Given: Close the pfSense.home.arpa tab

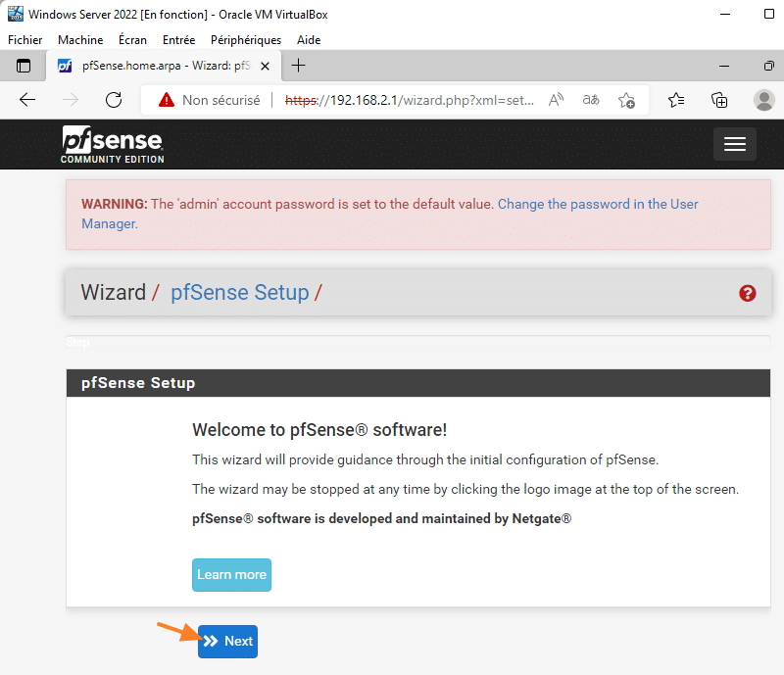Looking at the screenshot, I should coord(265,66).
